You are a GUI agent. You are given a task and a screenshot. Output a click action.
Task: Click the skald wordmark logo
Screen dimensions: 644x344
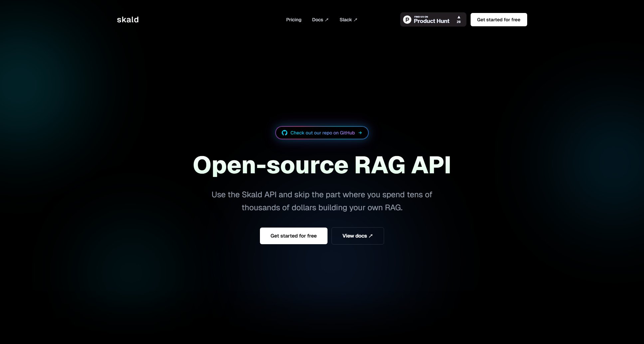coord(128,19)
